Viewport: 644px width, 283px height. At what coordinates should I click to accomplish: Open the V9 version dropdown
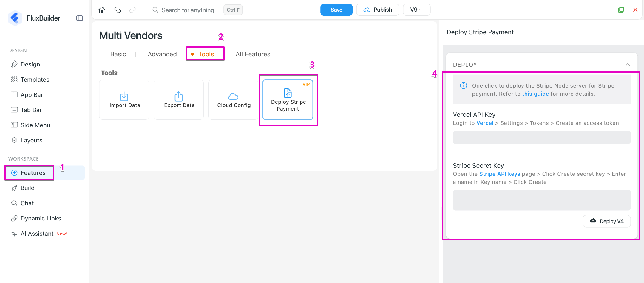416,10
